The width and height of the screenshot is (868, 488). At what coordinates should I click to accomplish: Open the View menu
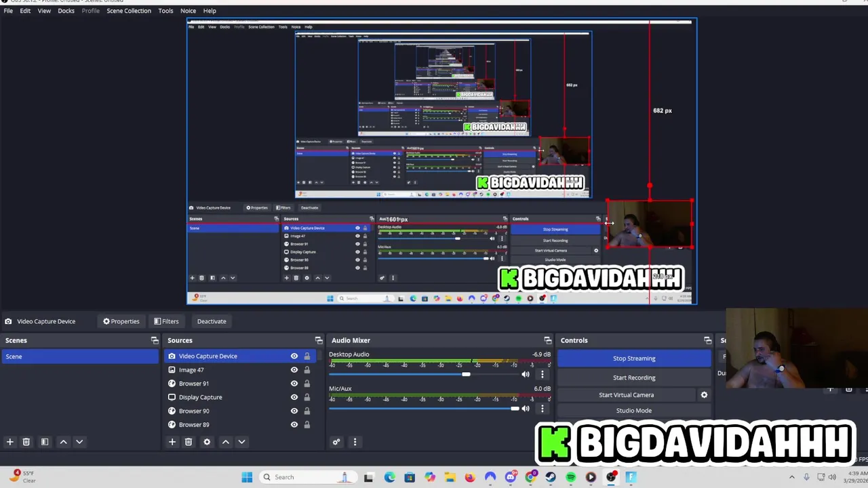tap(44, 11)
